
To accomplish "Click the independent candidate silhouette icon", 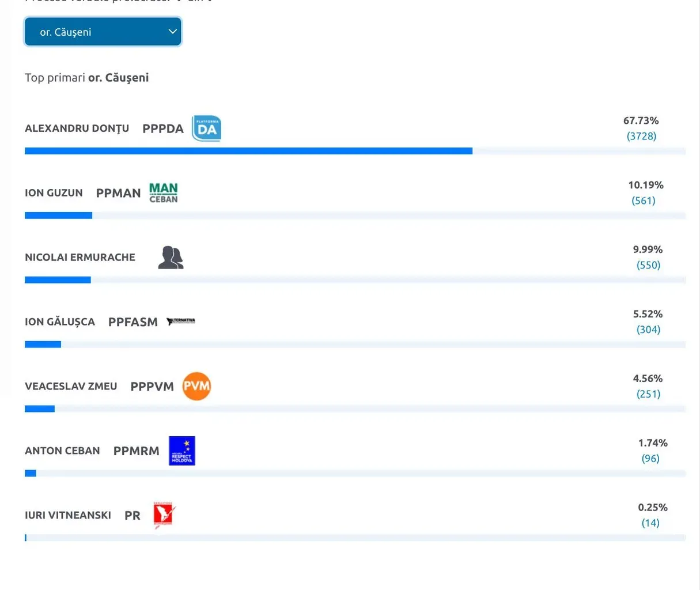I will [171, 258].
